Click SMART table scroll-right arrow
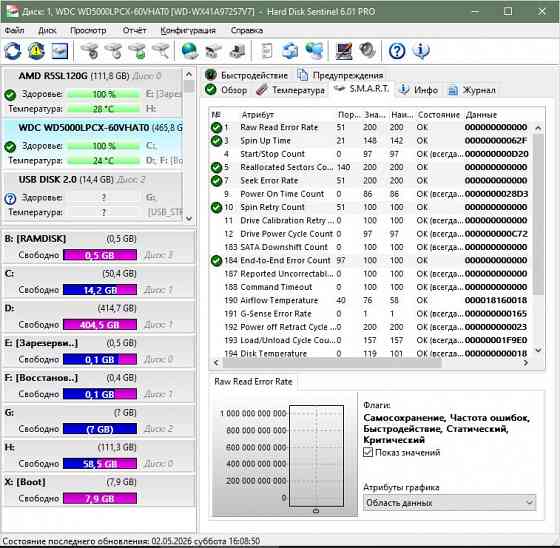This screenshot has width=560, height=548. coord(525,363)
